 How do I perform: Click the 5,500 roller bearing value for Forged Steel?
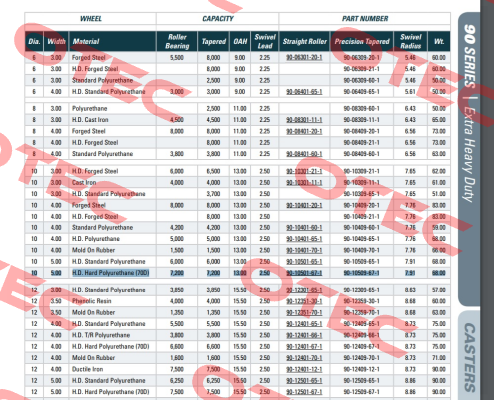(x=177, y=58)
